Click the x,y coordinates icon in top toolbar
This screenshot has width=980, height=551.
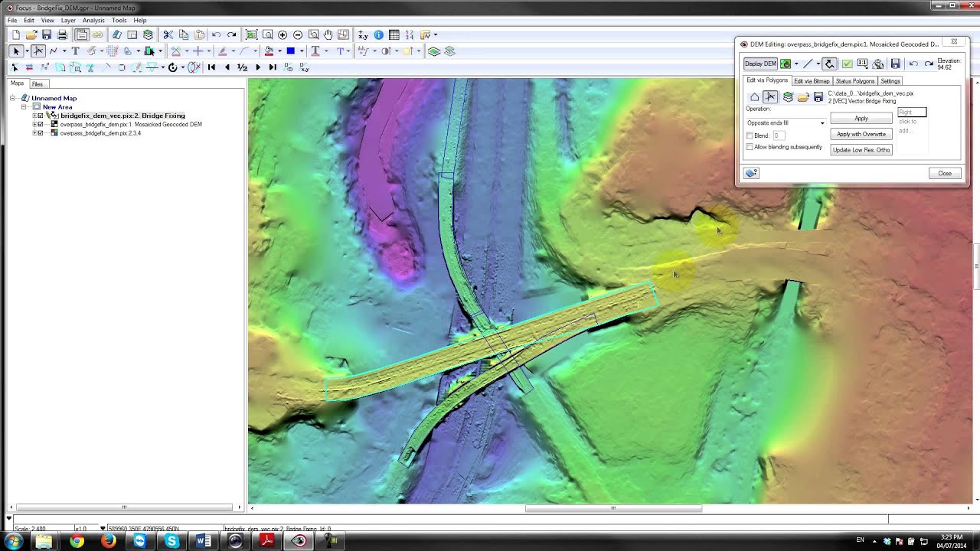click(363, 34)
